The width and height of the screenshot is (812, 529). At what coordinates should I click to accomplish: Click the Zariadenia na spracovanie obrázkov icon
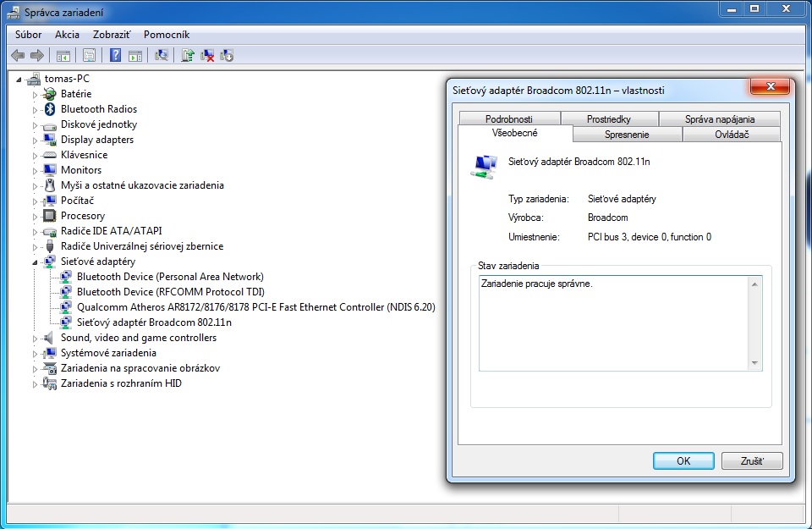tap(50, 368)
